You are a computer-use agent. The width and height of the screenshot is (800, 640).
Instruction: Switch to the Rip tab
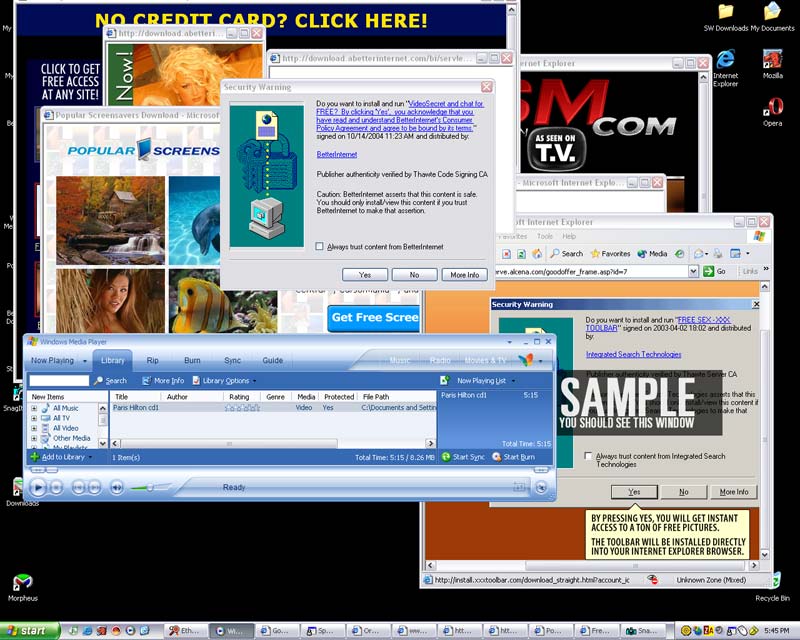(x=153, y=360)
